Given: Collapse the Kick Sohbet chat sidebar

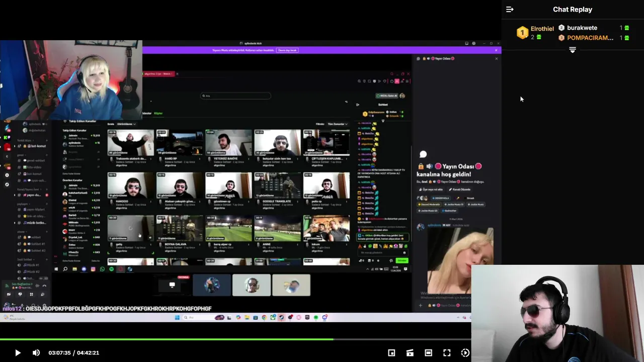Looking at the screenshot, I should (358, 105).
